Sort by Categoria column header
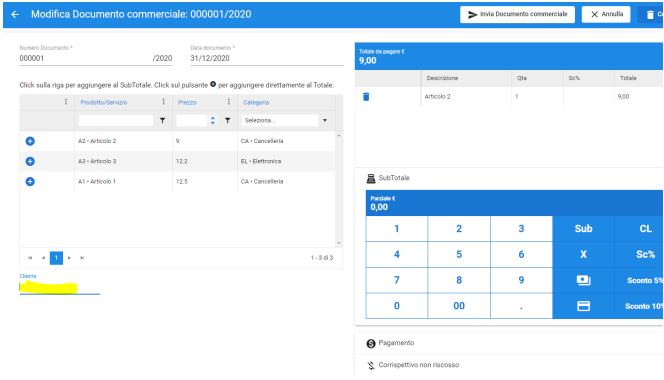664x380 pixels. tap(256, 103)
